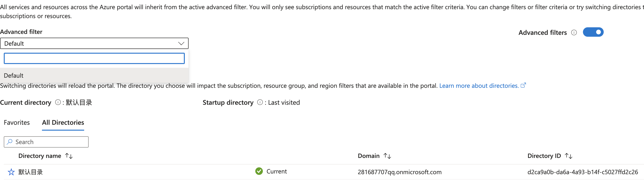644x185 pixels.
Task: Sort directories by Directory name
Action: pyautogui.click(x=69, y=156)
